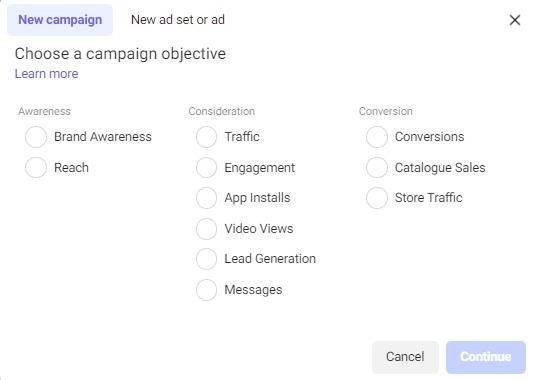Click the Cancel button
The height and width of the screenshot is (380, 535).
click(405, 357)
